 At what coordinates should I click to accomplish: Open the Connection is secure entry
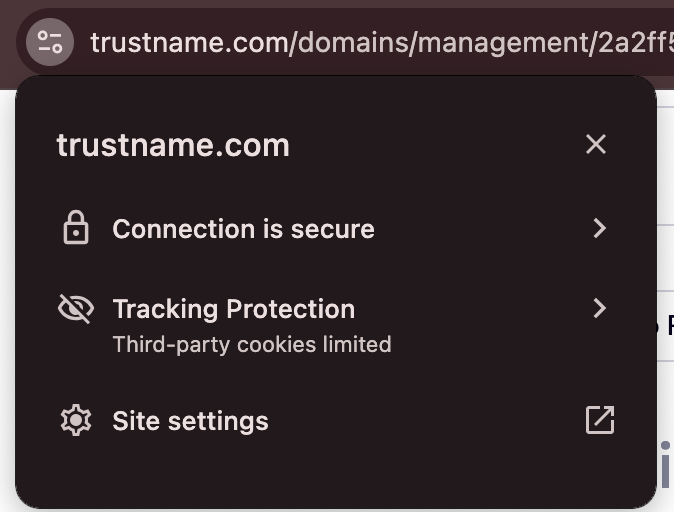[243, 229]
